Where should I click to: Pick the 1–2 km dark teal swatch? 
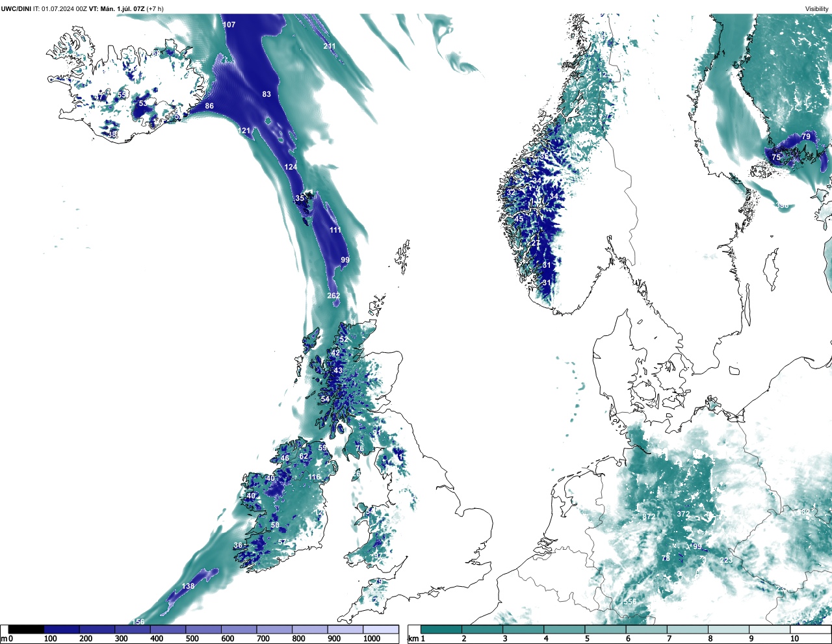click(x=441, y=630)
